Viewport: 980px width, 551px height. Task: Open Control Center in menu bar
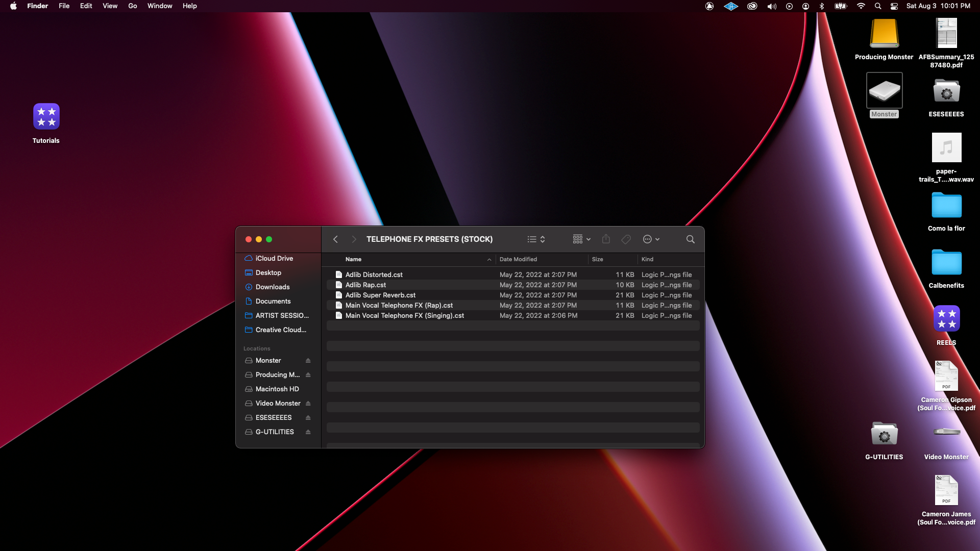894,6
